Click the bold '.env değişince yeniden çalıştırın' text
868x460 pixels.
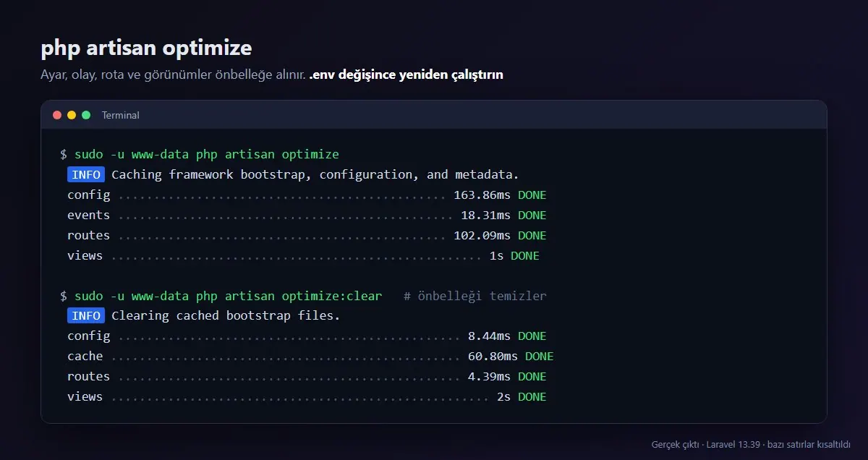click(x=406, y=74)
